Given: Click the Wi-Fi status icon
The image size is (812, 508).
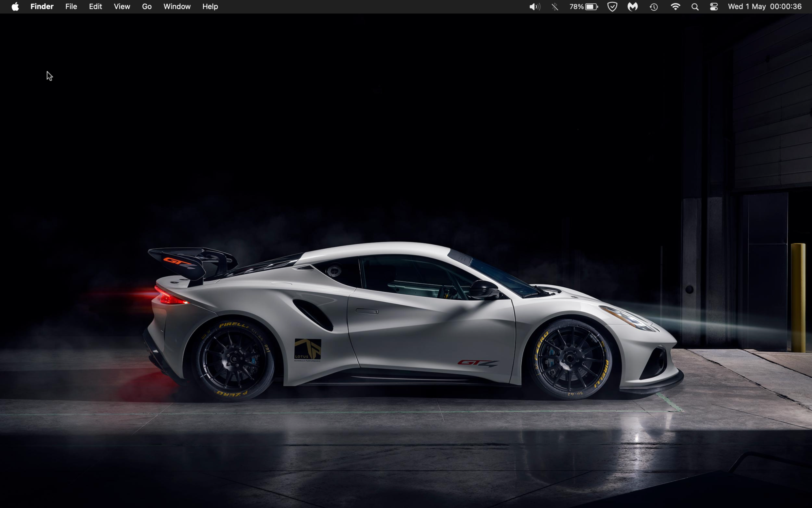Looking at the screenshot, I should point(675,7).
